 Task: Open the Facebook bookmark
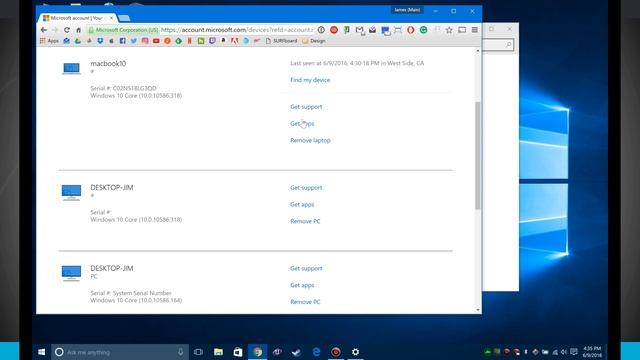pos(122,41)
